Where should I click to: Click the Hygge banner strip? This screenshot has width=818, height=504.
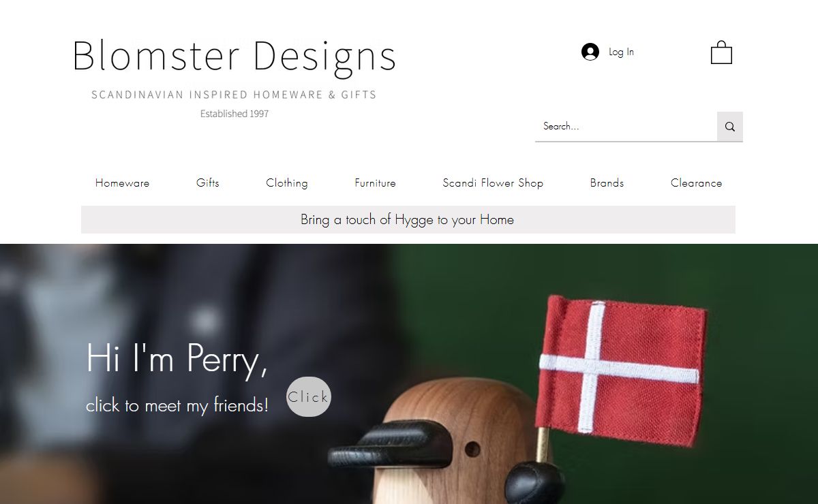tap(408, 219)
